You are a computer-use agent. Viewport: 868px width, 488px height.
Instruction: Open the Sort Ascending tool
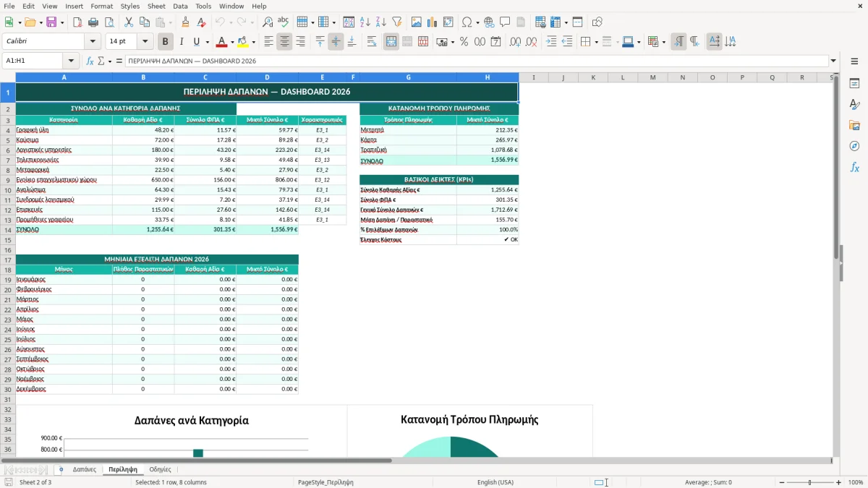(x=365, y=22)
